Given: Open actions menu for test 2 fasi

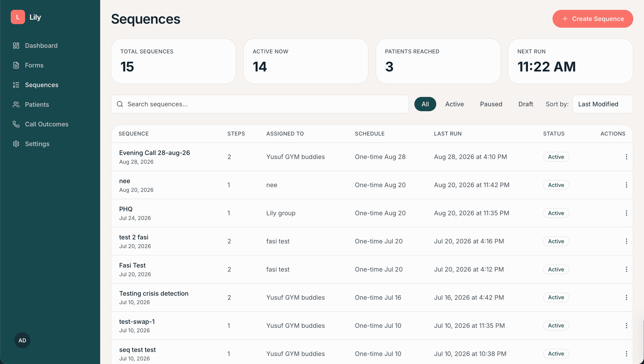Looking at the screenshot, I should click(x=626, y=241).
